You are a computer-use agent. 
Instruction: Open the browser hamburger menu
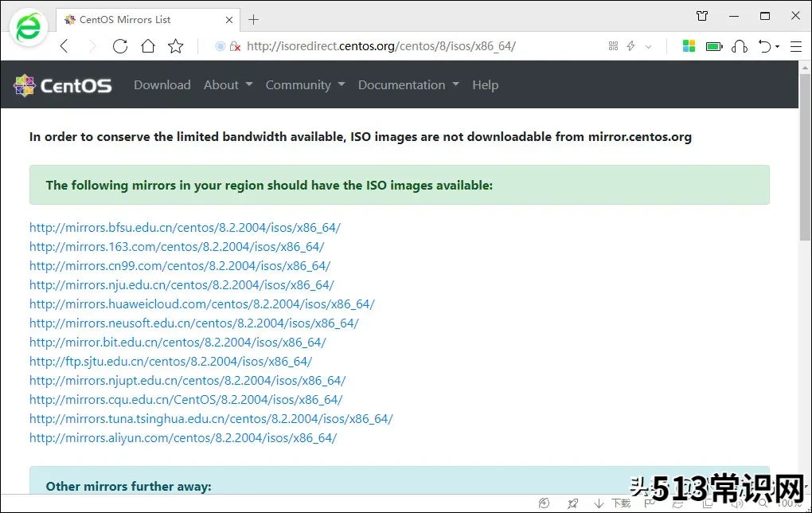tap(796, 46)
